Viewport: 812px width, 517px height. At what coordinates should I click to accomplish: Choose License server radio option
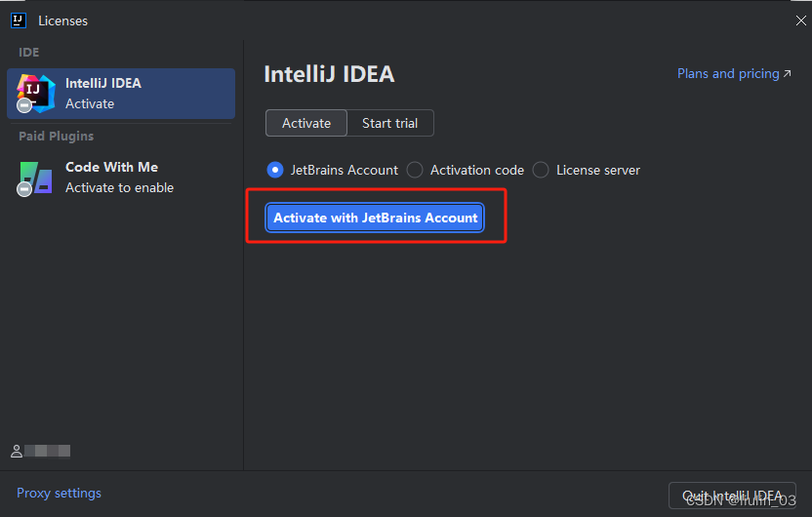click(x=541, y=170)
